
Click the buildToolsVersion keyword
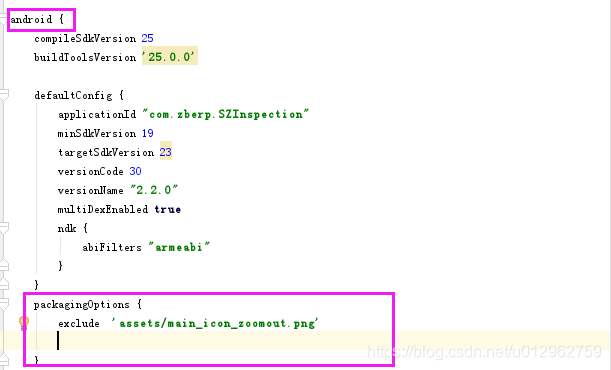(85, 57)
